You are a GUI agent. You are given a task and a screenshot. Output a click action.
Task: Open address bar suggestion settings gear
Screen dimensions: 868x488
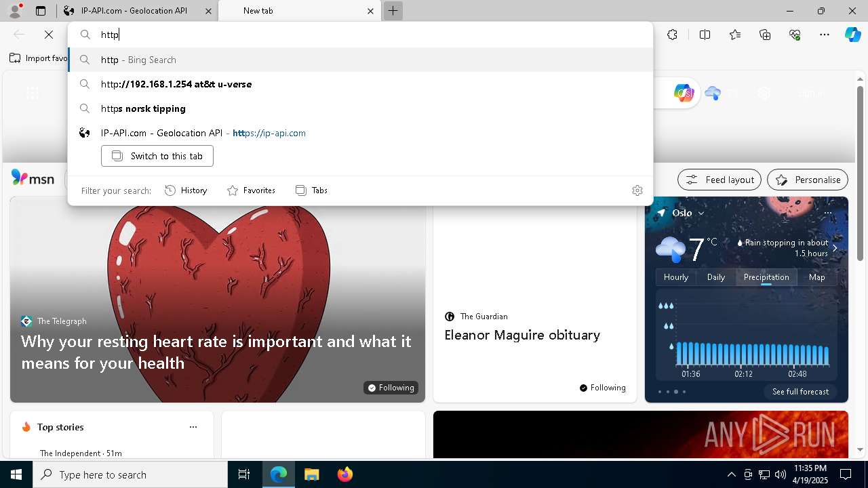point(637,190)
